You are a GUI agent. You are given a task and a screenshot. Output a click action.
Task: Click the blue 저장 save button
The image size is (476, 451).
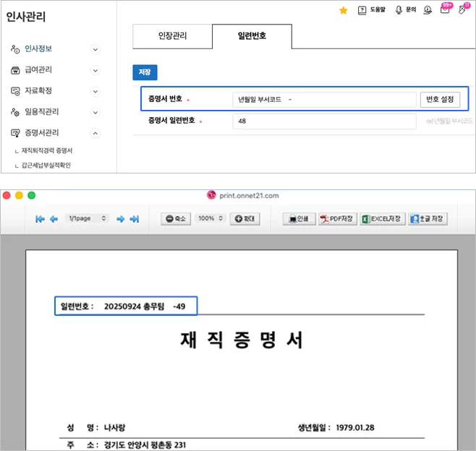[x=144, y=72]
